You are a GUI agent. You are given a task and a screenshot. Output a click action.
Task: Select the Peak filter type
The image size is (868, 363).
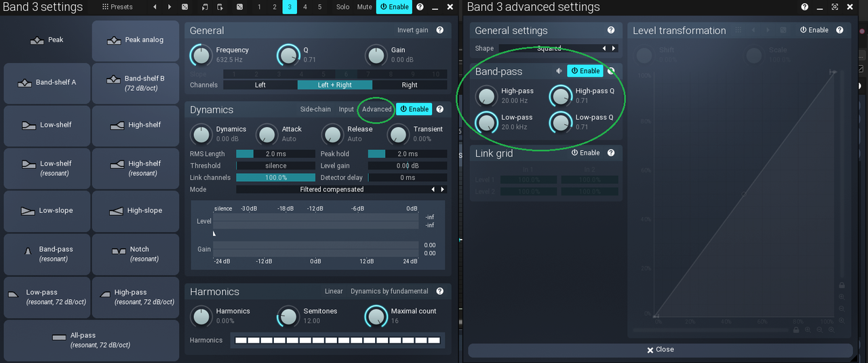47,40
